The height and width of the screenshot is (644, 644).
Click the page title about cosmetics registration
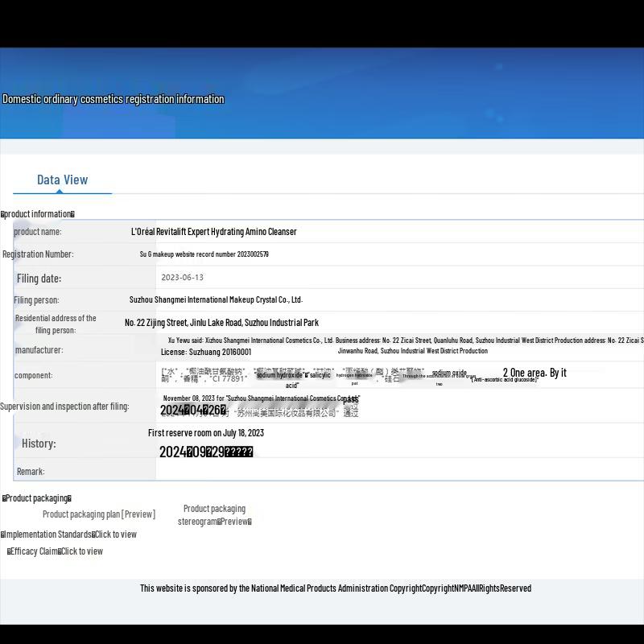click(114, 99)
